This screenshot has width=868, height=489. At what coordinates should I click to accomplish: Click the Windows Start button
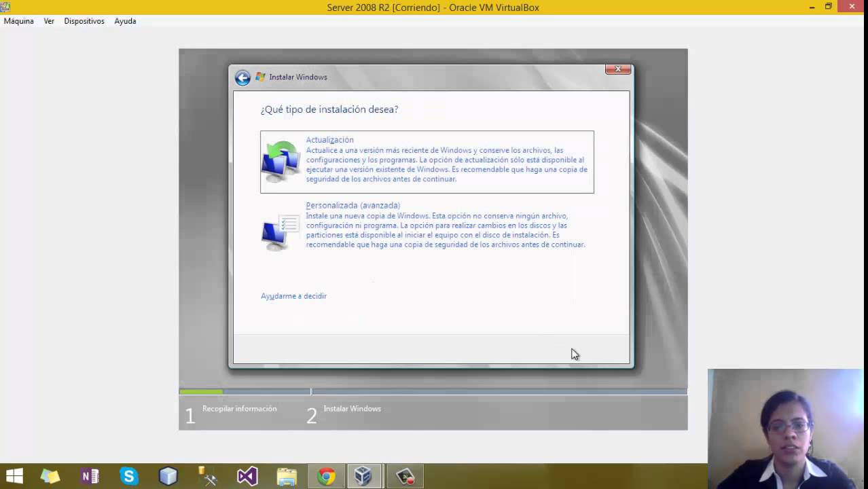14,476
